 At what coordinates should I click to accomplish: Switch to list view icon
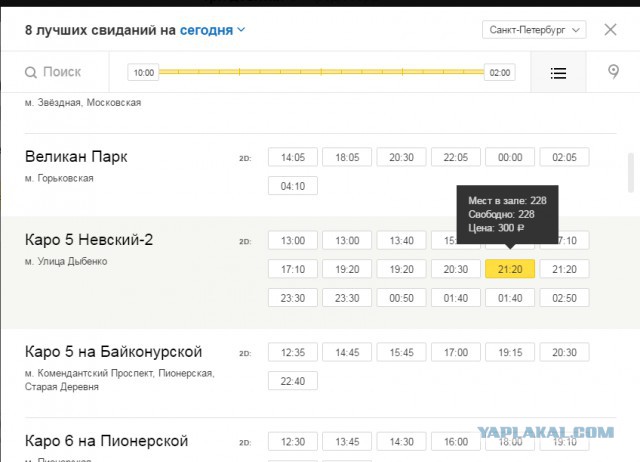[x=558, y=73]
